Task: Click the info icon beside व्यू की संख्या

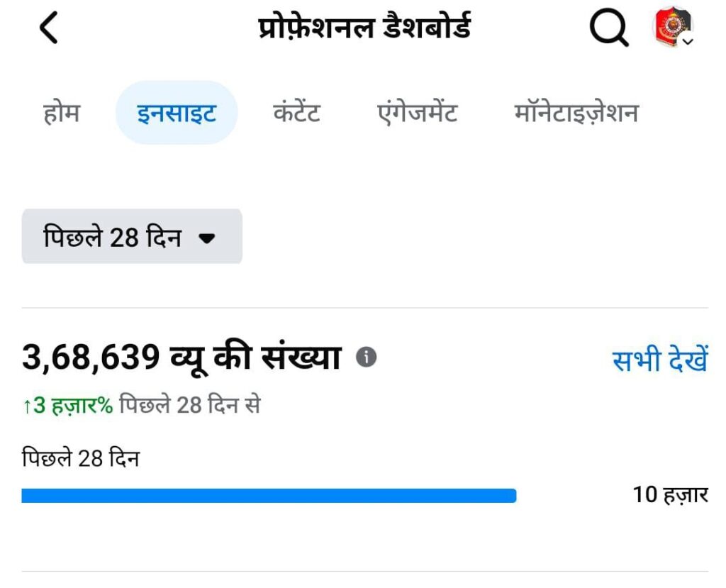Action: [366, 357]
